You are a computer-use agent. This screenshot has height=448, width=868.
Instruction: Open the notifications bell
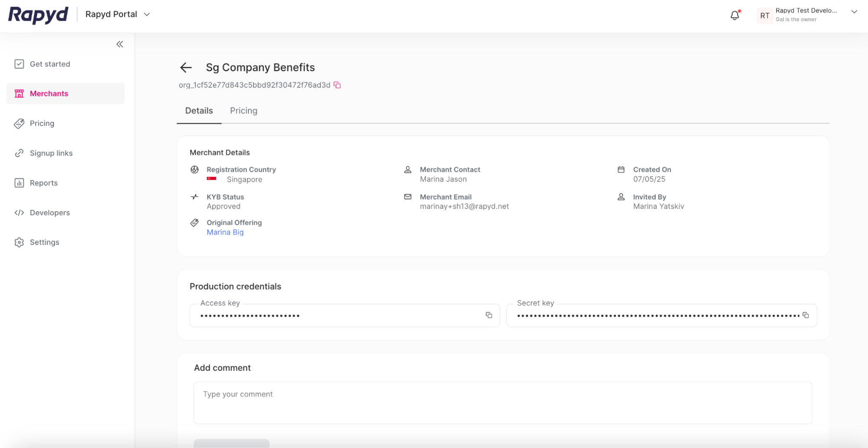[x=735, y=15]
